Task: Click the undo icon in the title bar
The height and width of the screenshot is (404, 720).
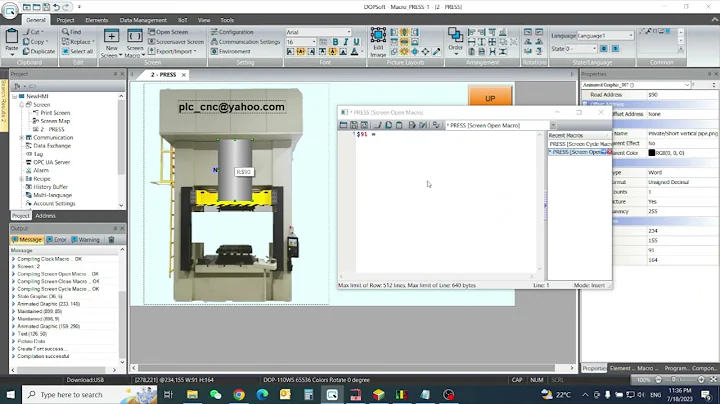Action: point(56,7)
